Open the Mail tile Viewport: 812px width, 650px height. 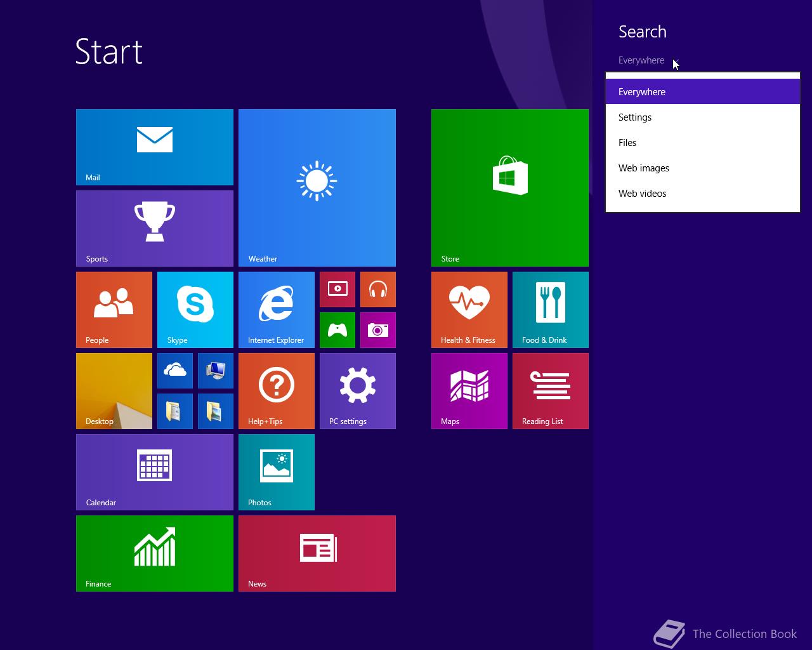[x=155, y=147]
